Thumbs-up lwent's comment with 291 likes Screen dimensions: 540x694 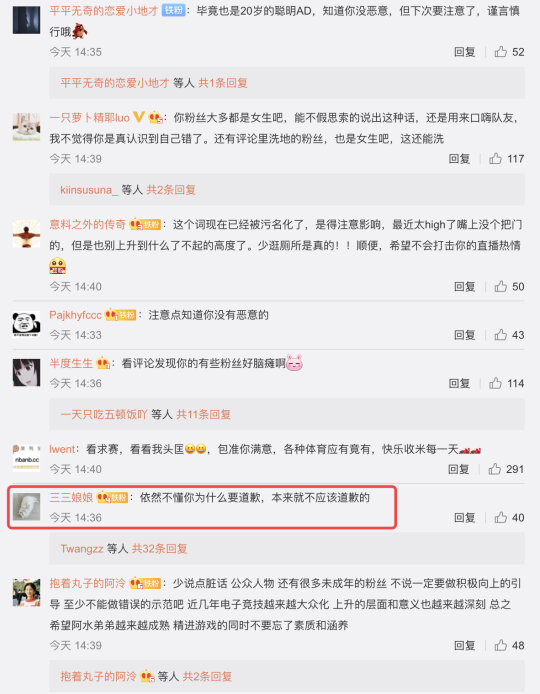click(x=495, y=469)
